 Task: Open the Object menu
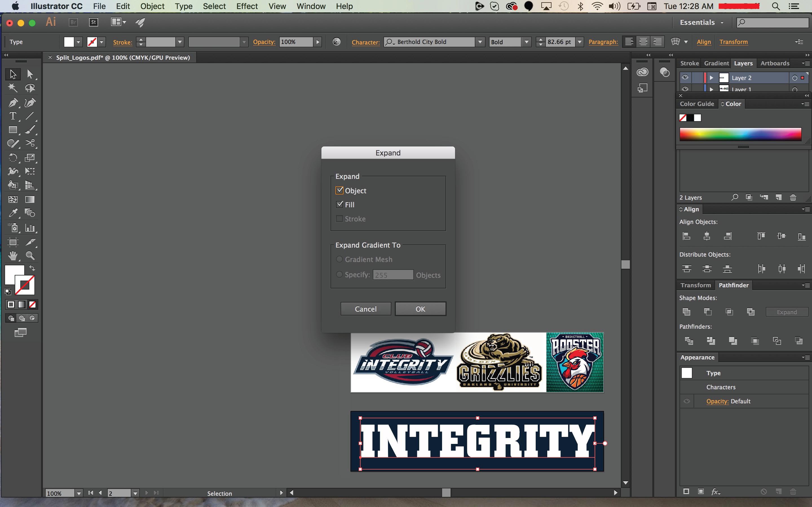point(152,6)
